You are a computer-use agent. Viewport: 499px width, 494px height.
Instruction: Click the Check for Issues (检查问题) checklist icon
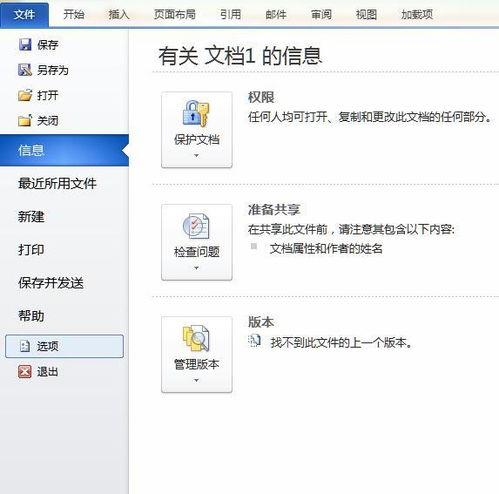pyautogui.click(x=196, y=226)
